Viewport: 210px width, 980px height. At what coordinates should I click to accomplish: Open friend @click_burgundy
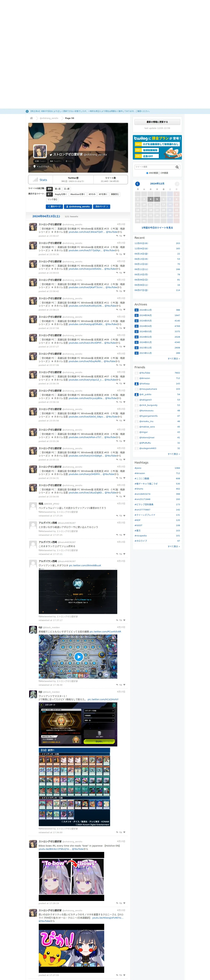[148, 405]
